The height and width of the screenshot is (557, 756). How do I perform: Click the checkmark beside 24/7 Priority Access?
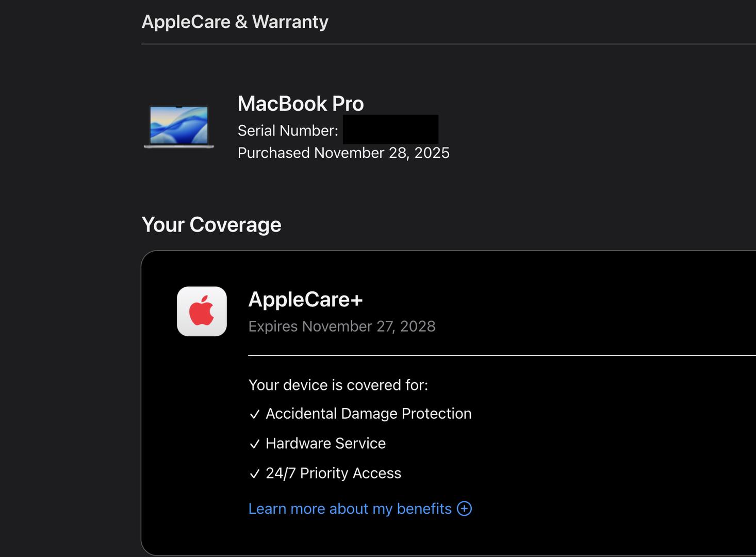254,474
